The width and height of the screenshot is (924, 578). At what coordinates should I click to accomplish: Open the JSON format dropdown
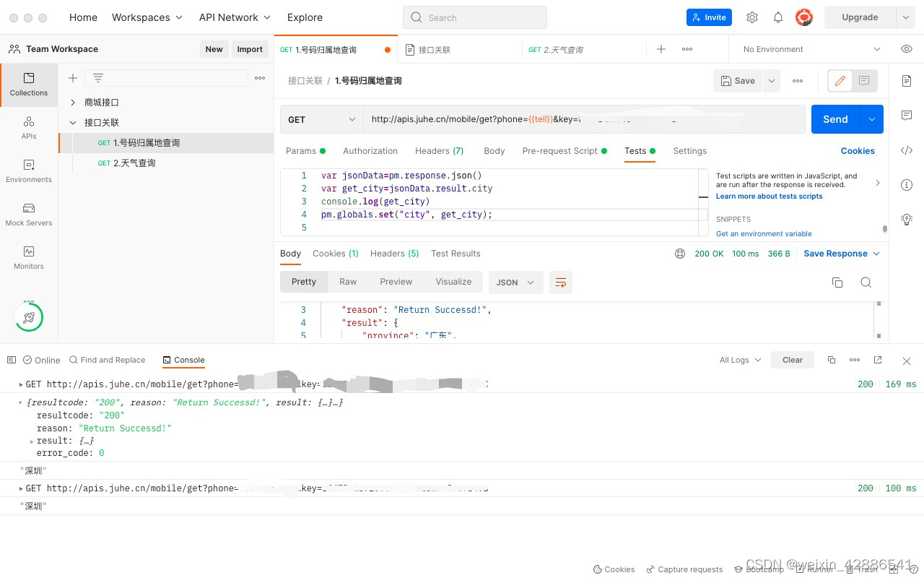coord(515,282)
